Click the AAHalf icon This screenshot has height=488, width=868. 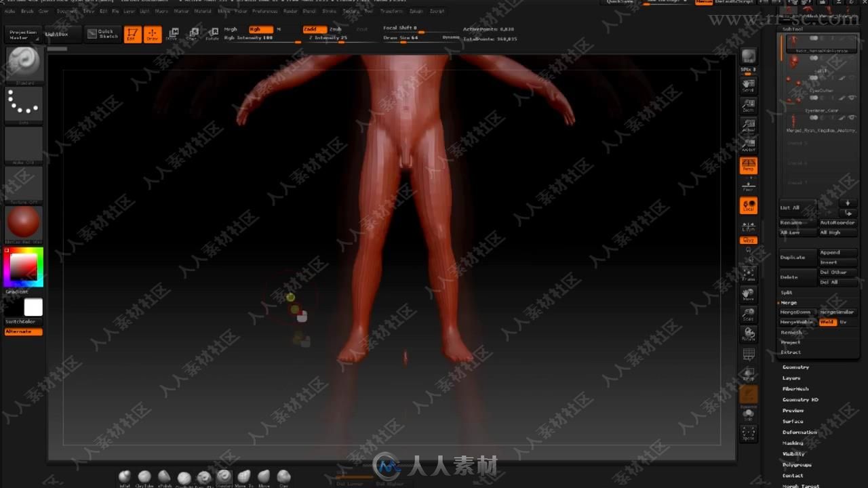tap(749, 145)
